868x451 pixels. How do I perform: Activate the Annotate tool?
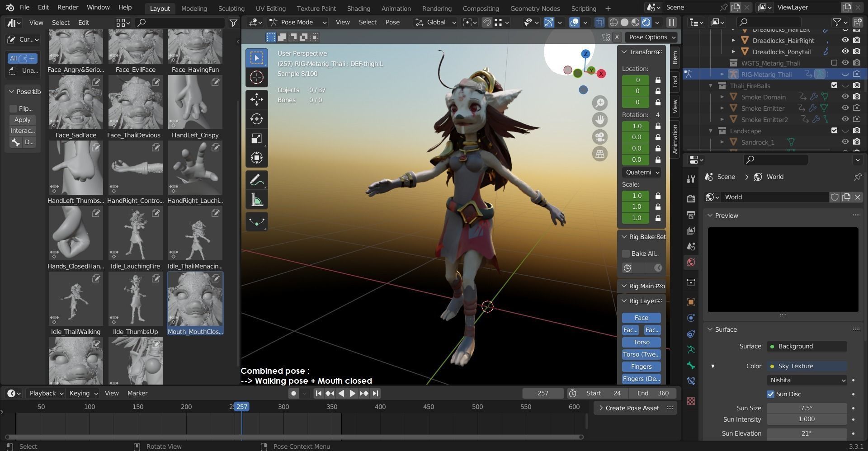pos(256,180)
